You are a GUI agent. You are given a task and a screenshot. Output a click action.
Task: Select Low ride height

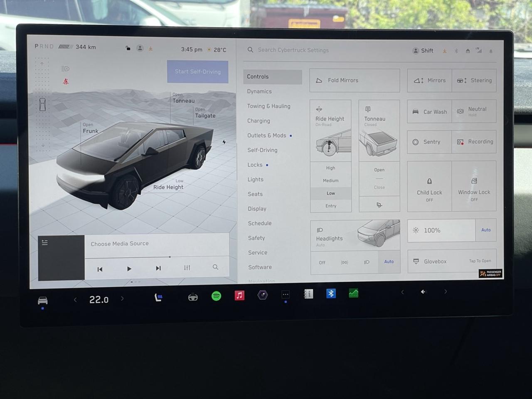[330, 193]
